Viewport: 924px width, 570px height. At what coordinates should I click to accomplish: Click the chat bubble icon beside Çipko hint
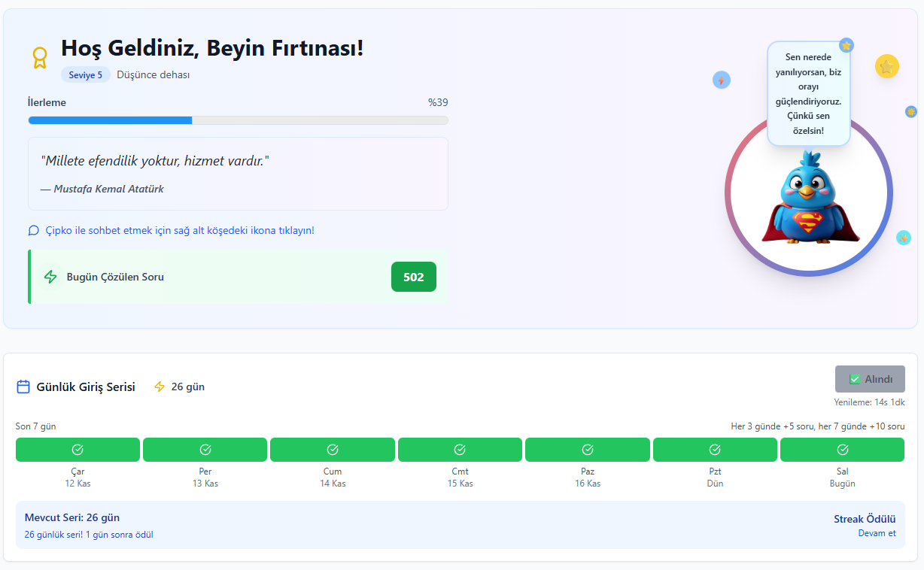click(33, 230)
